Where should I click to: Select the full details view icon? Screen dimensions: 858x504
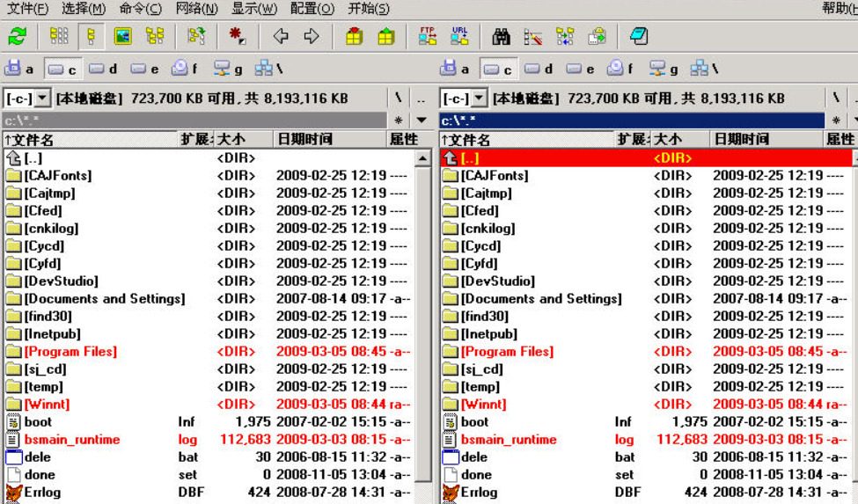click(91, 37)
